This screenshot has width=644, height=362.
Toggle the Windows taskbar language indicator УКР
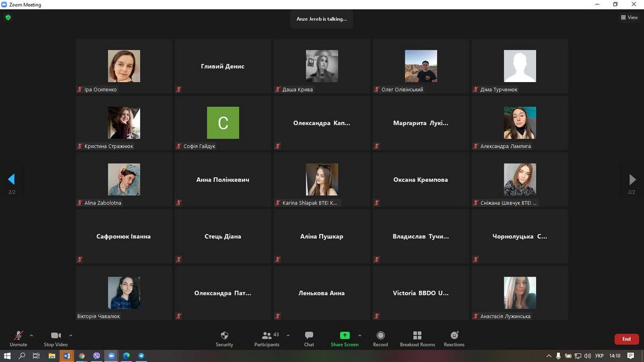599,356
